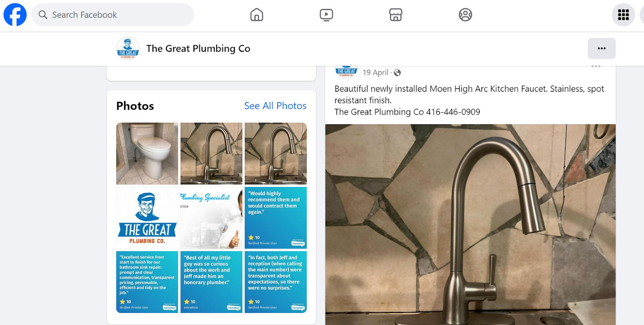Open the apps grid menu icon

click(x=623, y=15)
